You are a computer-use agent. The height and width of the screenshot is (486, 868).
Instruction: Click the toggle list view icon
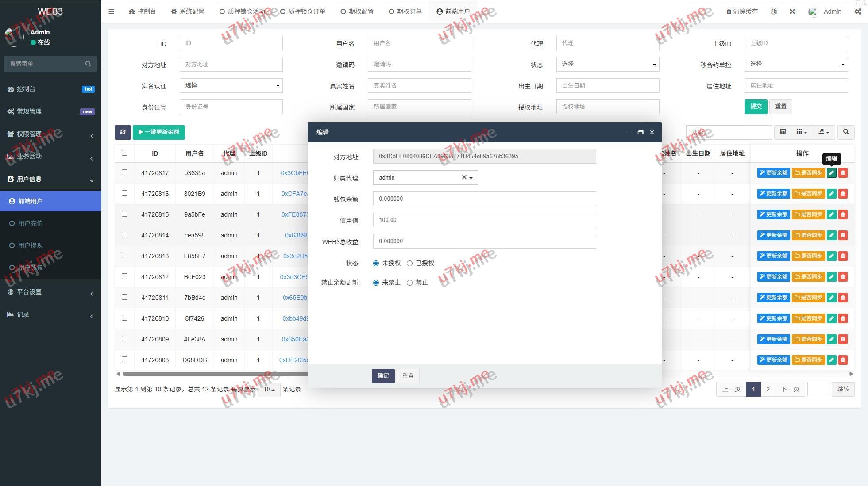pos(783,132)
